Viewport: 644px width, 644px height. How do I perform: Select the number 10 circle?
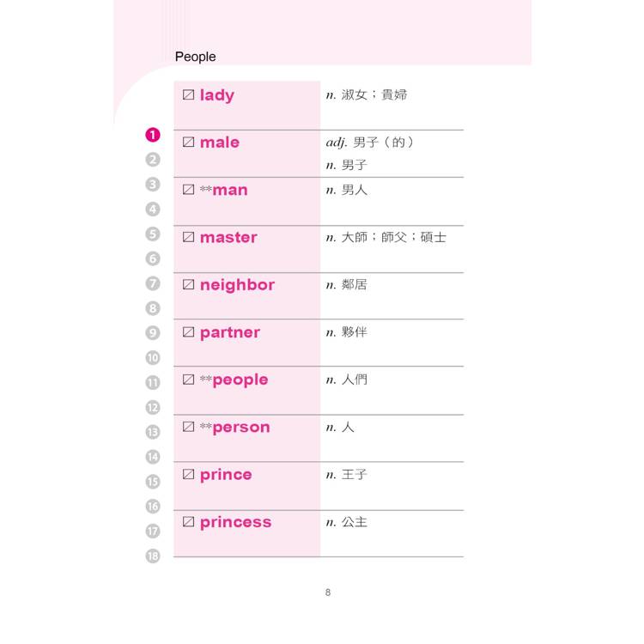(x=153, y=358)
